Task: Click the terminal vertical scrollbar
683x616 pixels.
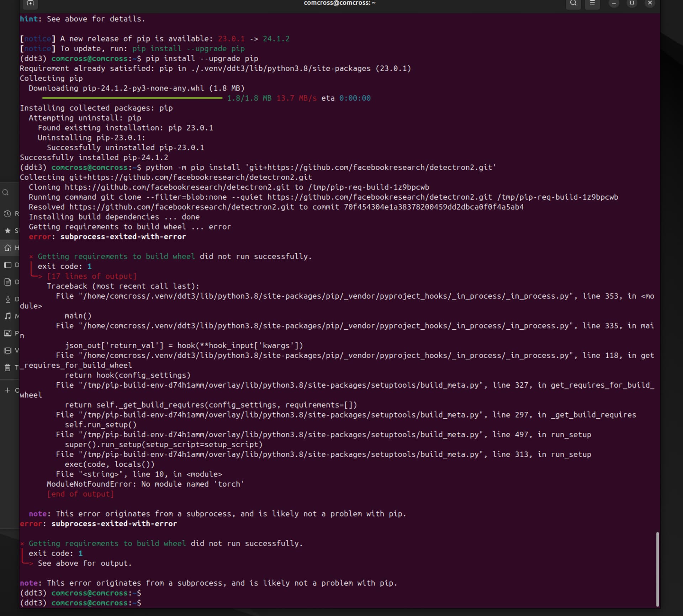Action: coord(657,569)
